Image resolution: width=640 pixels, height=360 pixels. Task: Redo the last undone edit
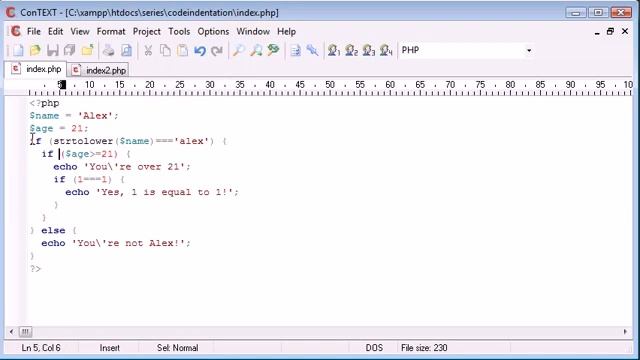(x=217, y=51)
